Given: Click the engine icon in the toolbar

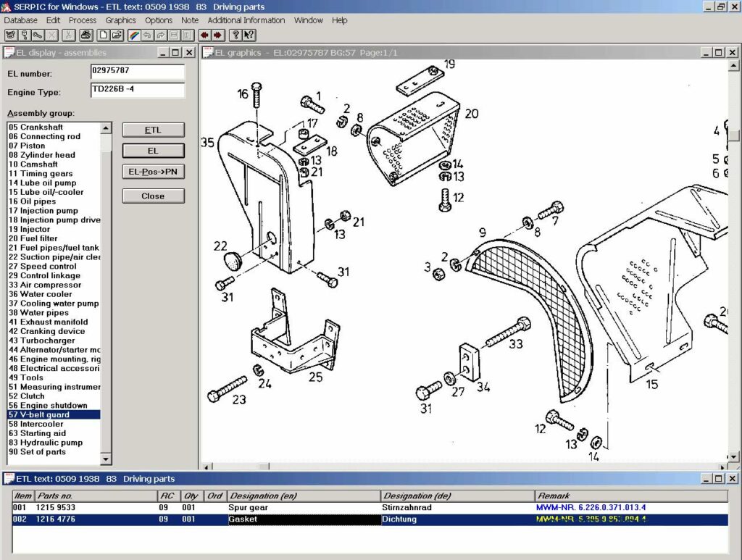Looking at the screenshot, I should click(x=11, y=35).
